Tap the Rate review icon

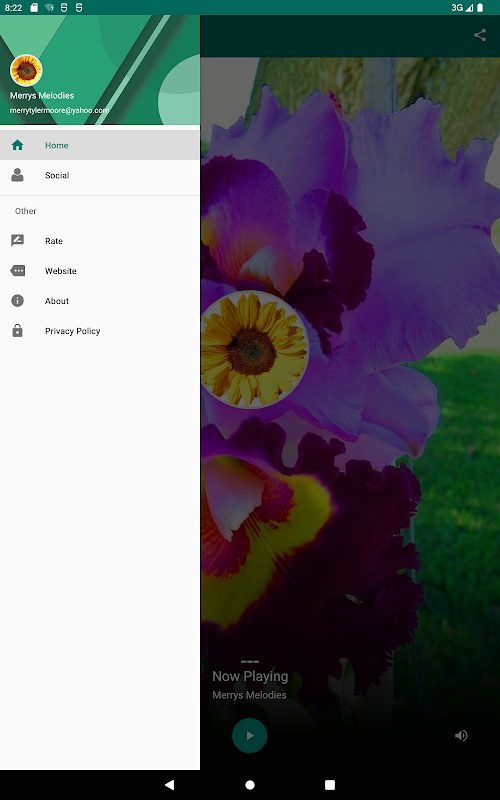(17, 241)
